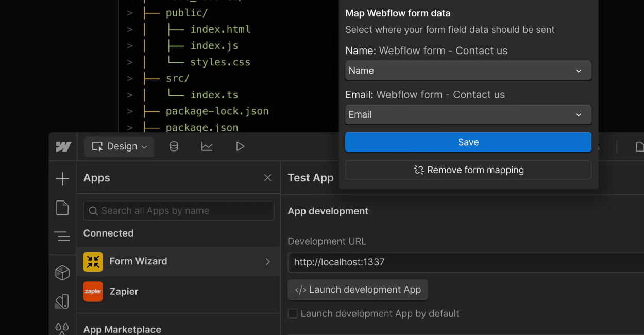The height and width of the screenshot is (335, 644).
Task: Click Launch development App button
Action: pyautogui.click(x=358, y=290)
